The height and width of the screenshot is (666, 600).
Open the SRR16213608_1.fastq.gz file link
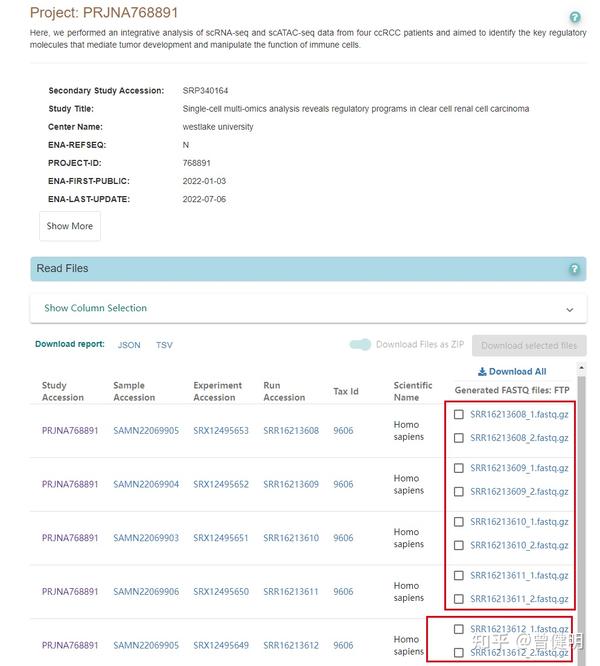(x=519, y=415)
